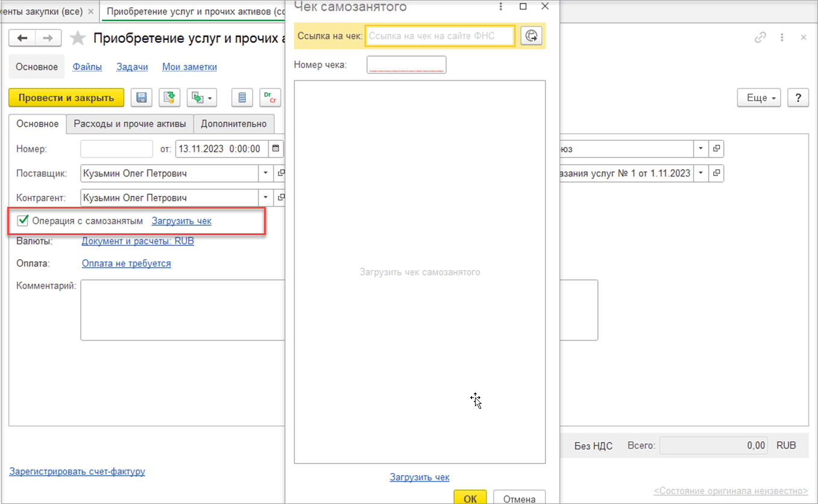Click the post document icon
Screen dimensions: 818x504
(169, 98)
